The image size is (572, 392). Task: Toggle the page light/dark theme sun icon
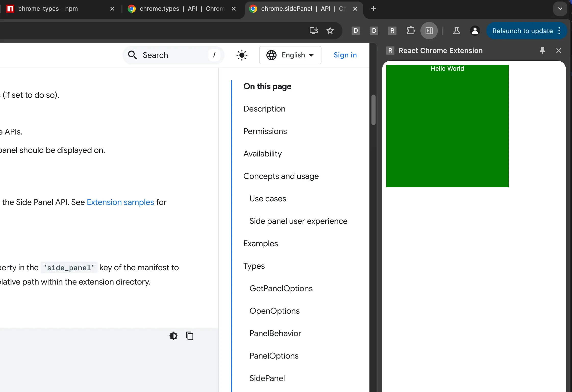pos(242,55)
